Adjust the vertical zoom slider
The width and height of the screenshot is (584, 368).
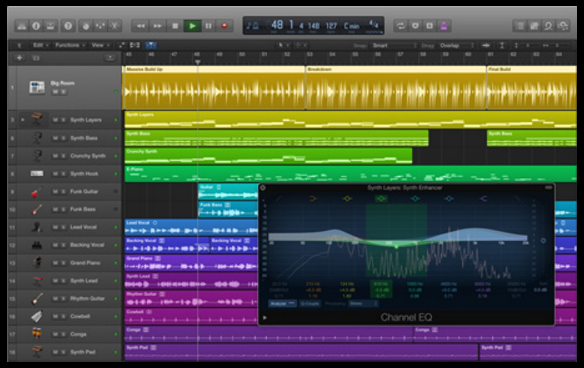(x=527, y=45)
